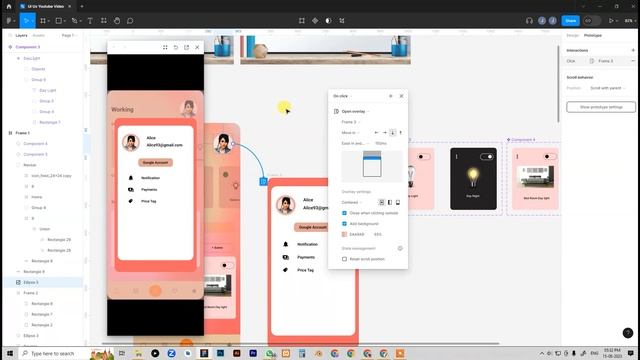Click Google Account button in preview
This screenshot has height=360, width=640.
[156, 162]
